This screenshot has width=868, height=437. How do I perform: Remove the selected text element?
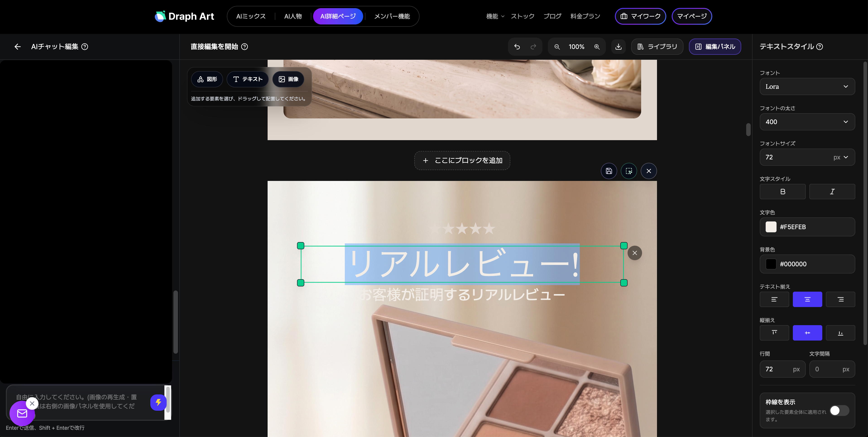pyautogui.click(x=635, y=253)
